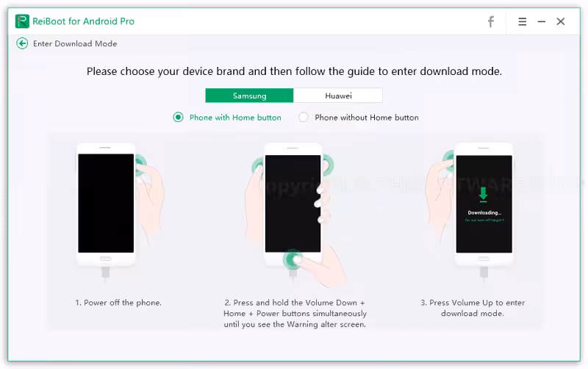Click the green download arrow on phone screen
The height and width of the screenshot is (369, 588).
tap(484, 194)
